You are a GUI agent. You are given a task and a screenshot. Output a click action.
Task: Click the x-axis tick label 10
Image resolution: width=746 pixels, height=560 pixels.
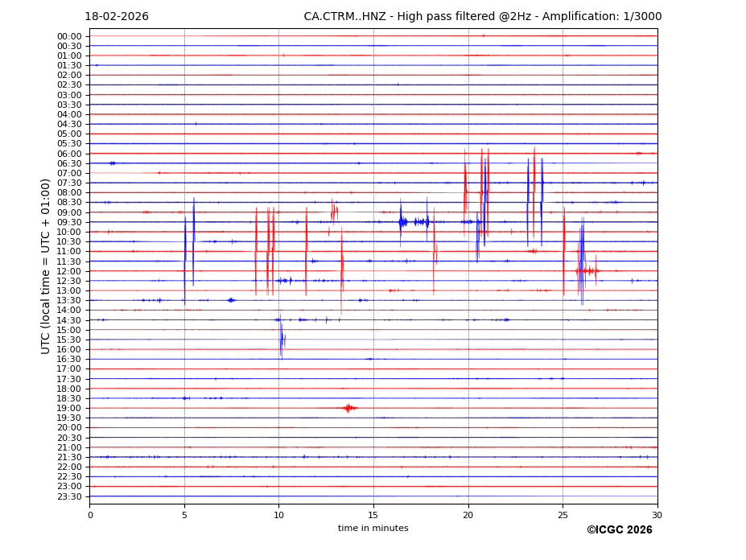click(x=278, y=516)
